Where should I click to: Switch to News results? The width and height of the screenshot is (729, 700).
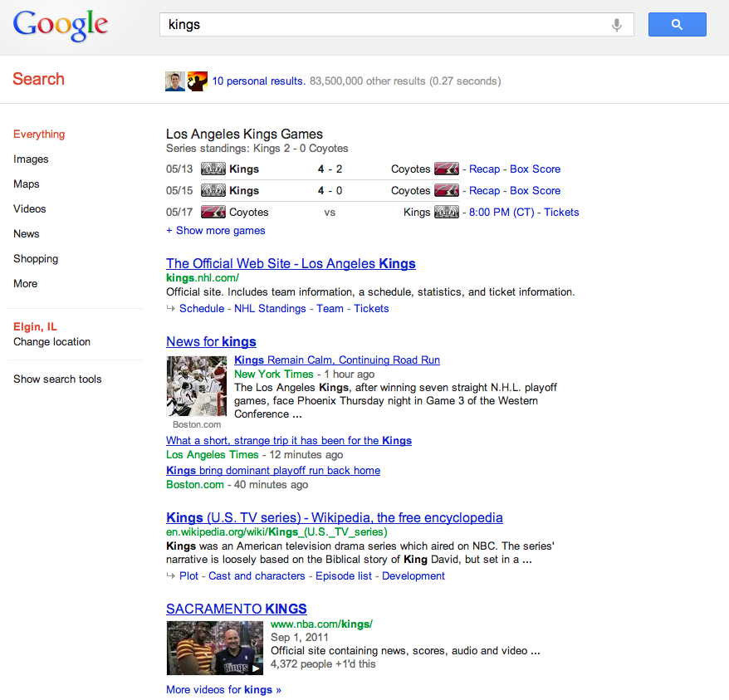tap(26, 234)
